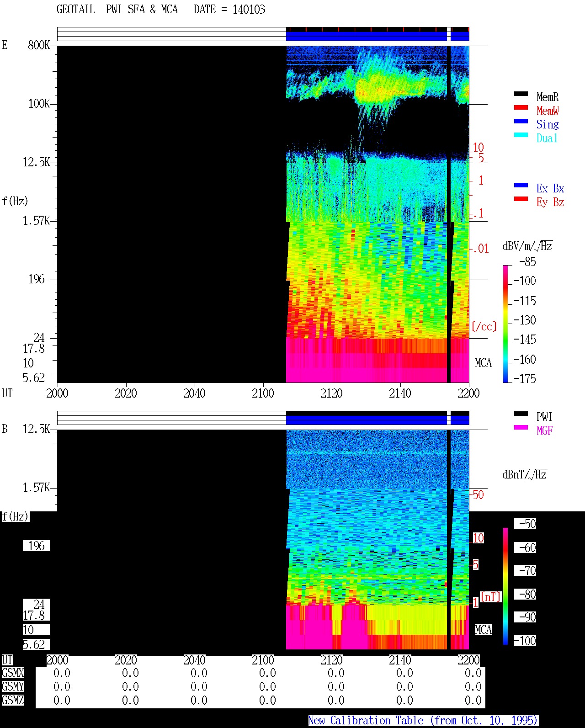The width and height of the screenshot is (585, 728).
Task: Click the '2040' tick in the bottom UT row
Action: tap(194, 660)
